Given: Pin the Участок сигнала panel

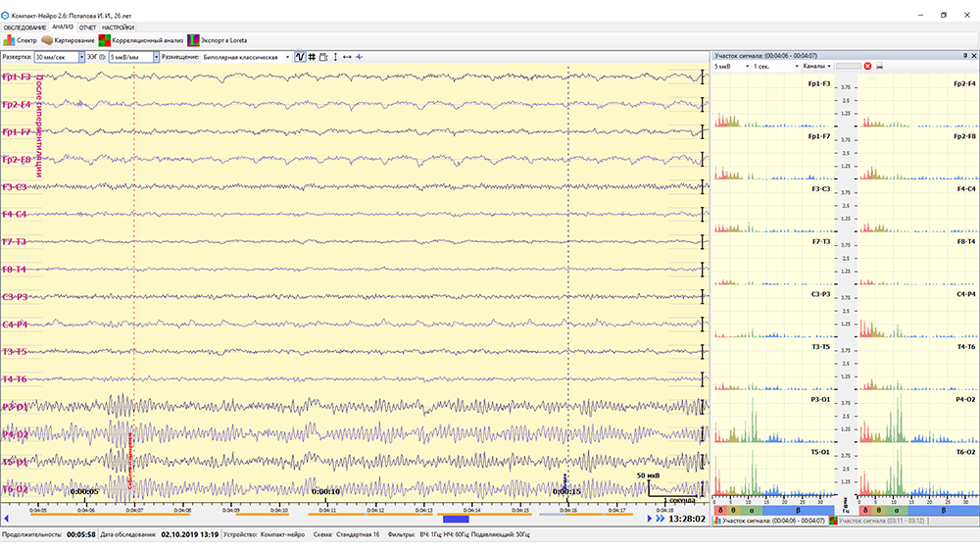Looking at the screenshot, I should click(964, 56).
